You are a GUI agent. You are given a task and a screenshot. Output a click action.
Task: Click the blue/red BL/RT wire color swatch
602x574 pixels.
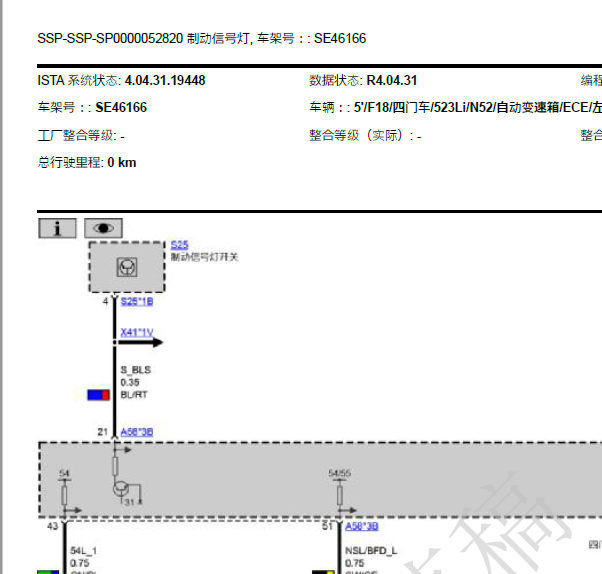click(99, 395)
